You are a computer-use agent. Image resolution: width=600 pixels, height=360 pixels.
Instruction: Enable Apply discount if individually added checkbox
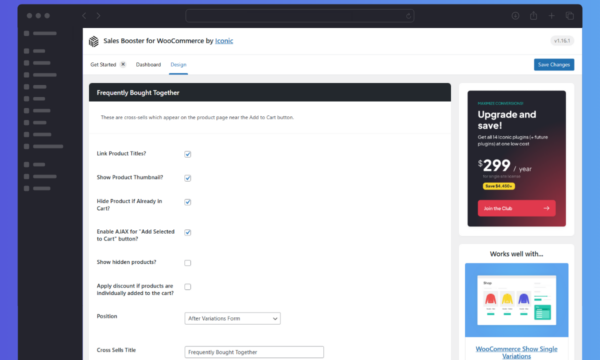pyautogui.click(x=188, y=287)
